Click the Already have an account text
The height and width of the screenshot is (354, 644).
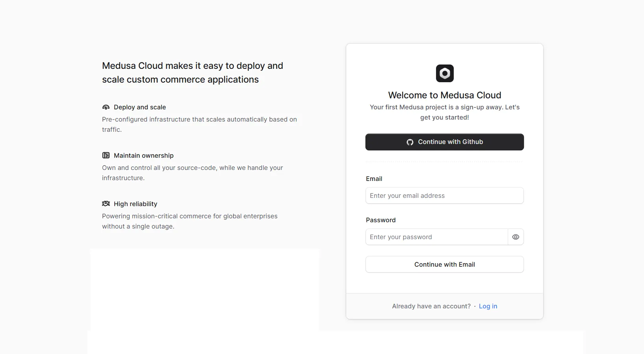[x=431, y=306]
